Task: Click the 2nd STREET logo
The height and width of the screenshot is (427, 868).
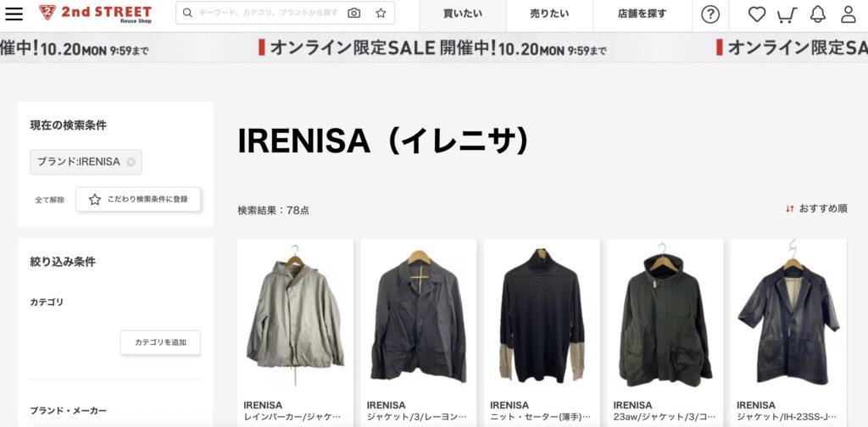Action: pyautogui.click(x=95, y=14)
